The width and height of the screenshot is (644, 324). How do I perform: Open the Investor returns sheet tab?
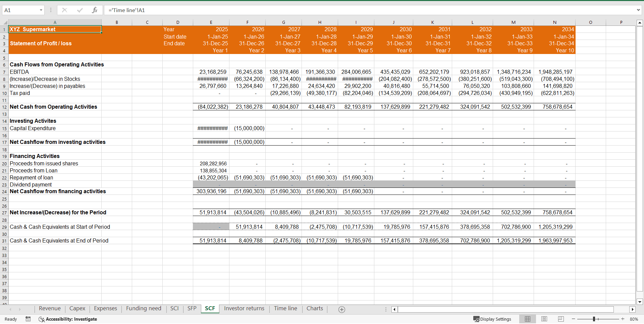tap(244, 309)
